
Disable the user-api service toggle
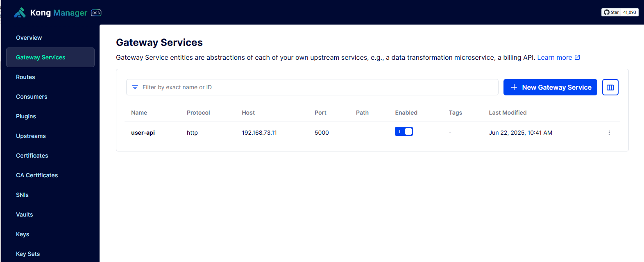click(x=404, y=131)
